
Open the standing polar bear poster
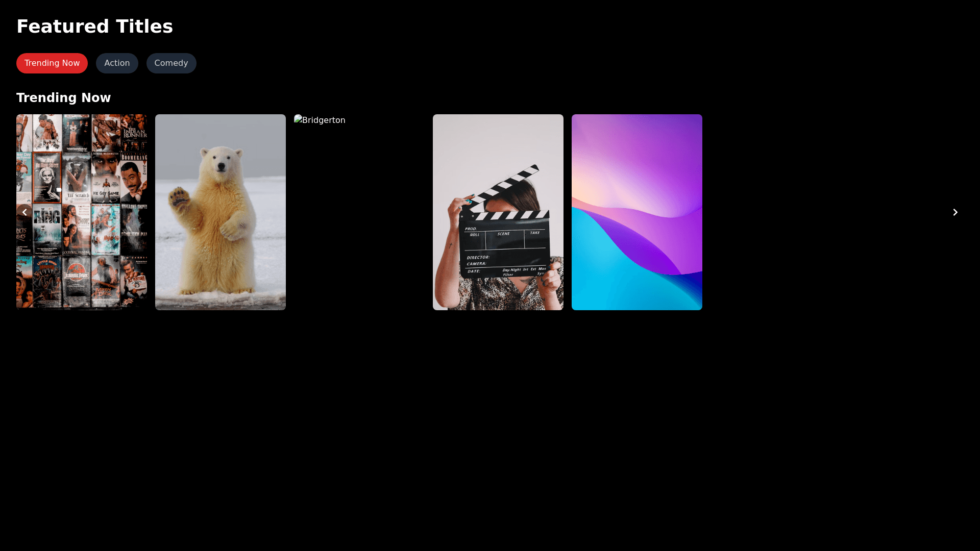(x=220, y=212)
